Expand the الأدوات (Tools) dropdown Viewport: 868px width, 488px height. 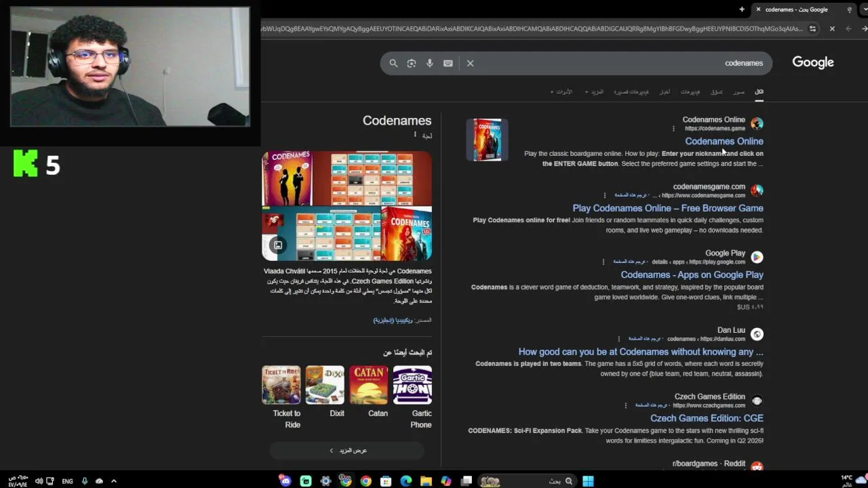click(x=561, y=91)
